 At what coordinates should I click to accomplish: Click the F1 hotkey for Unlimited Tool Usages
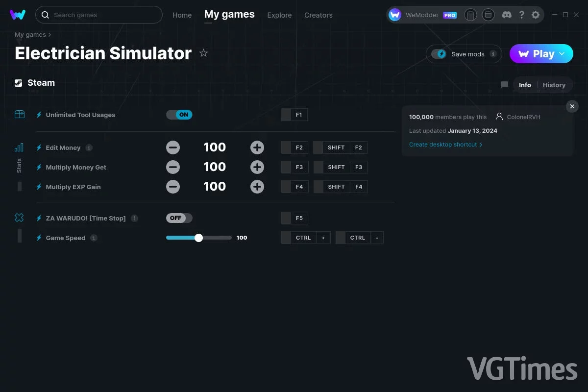click(294, 115)
